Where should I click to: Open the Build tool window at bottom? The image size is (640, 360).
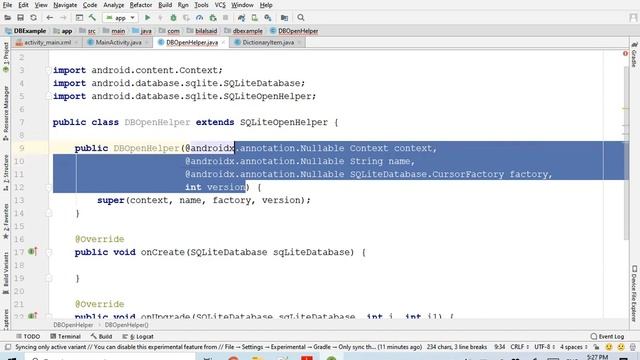click(101, 336)
